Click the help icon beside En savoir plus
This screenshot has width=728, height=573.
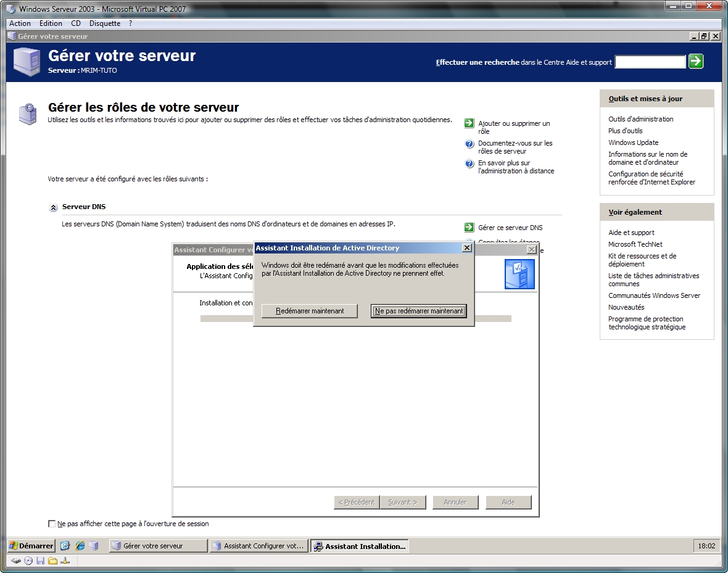click(469, 163)
